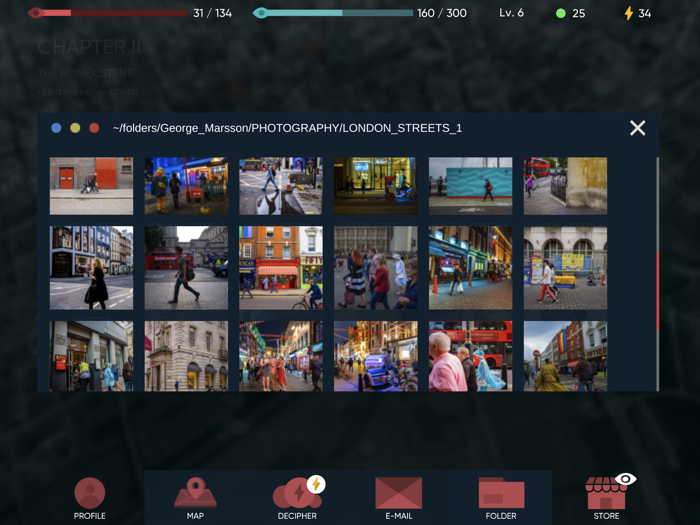700x525 pixels.
Task: Click the yellow dot in the window header
Action: [75, 128]
